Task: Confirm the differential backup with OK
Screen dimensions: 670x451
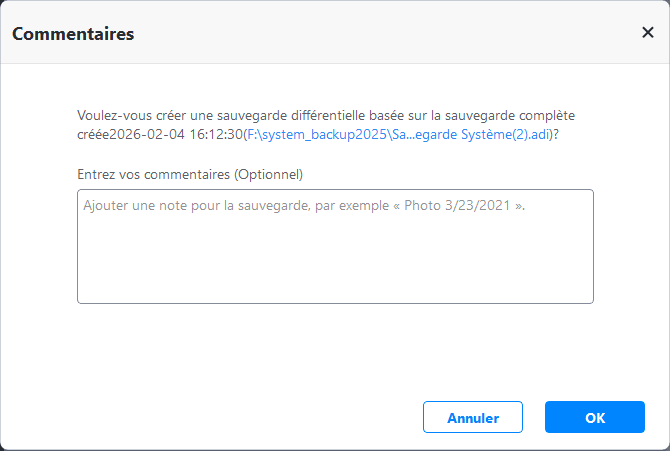Action: pos(594,417)
